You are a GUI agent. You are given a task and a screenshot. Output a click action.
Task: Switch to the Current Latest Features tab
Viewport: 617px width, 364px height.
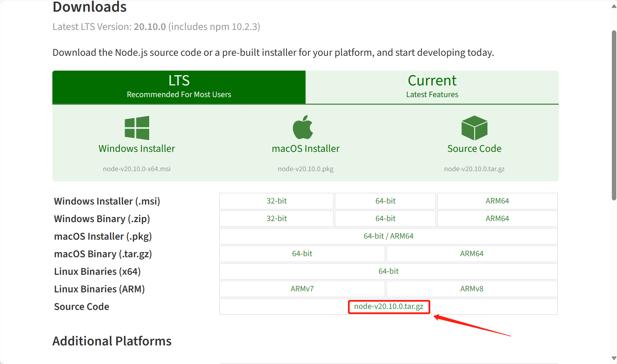[432, 87]
